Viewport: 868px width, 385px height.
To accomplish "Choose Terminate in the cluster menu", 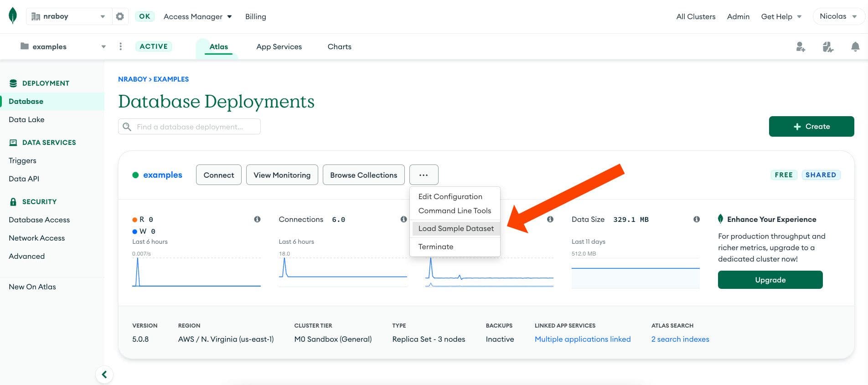I will pos(435,246).
